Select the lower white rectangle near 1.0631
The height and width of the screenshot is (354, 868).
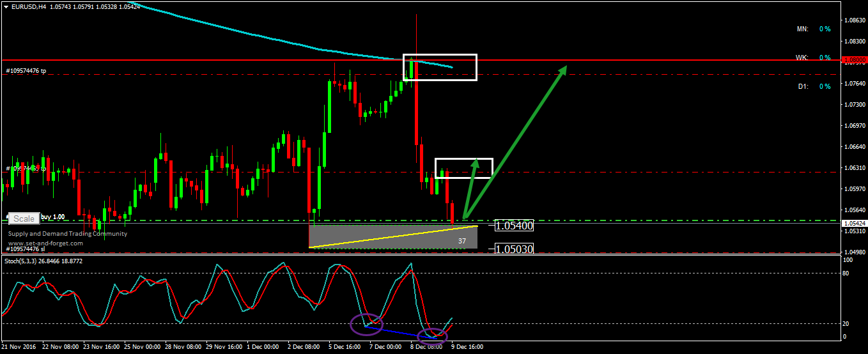click(x=464, y=167)
